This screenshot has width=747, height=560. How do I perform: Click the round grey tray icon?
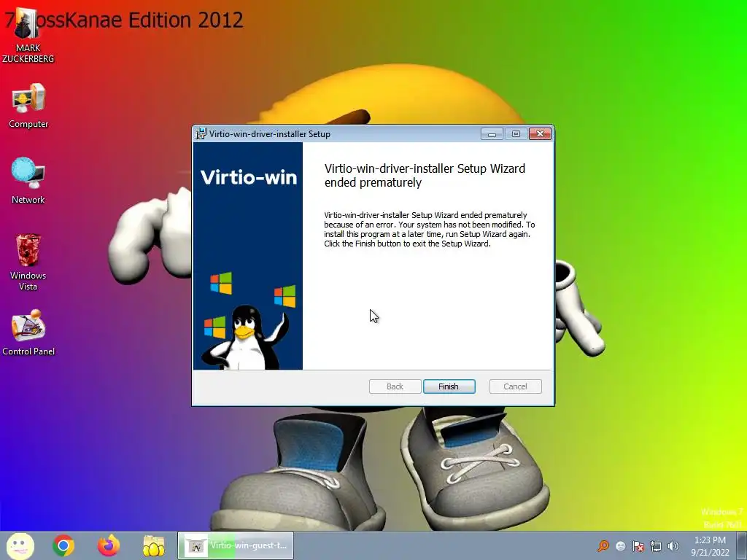pos(621,546)
